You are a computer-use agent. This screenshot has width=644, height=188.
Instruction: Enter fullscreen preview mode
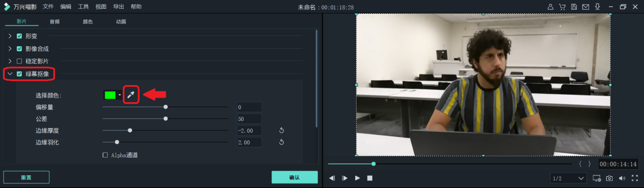pos(634,178)
